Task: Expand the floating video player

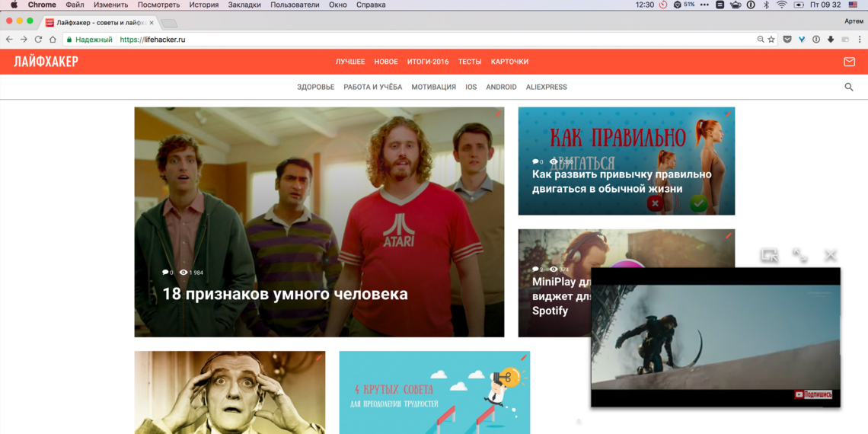Action: (800, 256)
